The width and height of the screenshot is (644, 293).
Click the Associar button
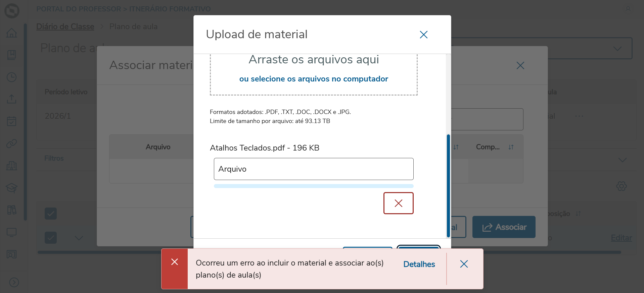pyautogui.click(x=504, y=227)
